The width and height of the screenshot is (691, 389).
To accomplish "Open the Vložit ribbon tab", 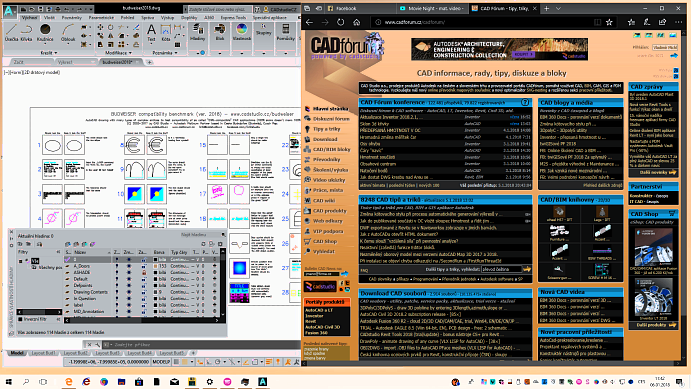I will coord(49,18).
